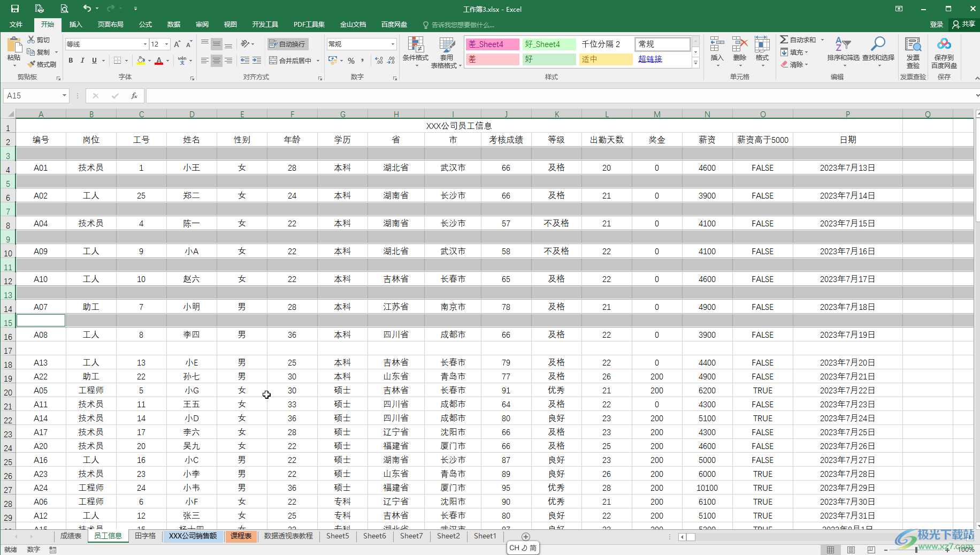Toggle align left button
Image resolution: width=980 pixels, height=555 pixels.
pos(205,60)
